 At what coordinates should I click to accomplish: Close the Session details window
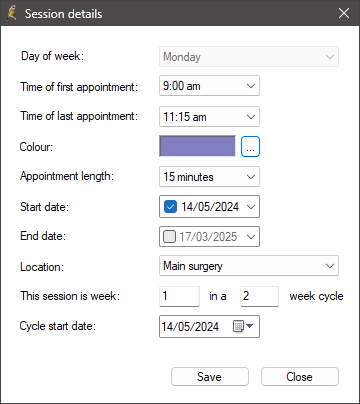(344, 13)
